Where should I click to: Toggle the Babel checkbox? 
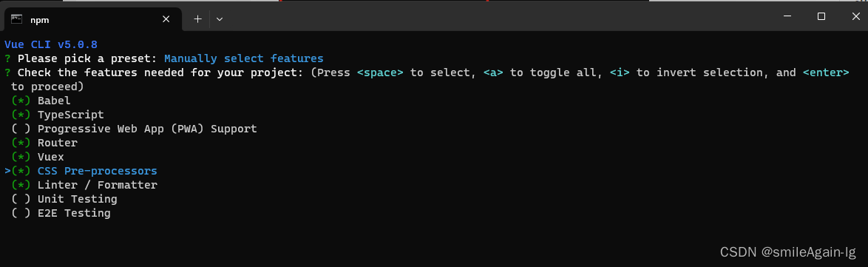(x=21, y=101)
